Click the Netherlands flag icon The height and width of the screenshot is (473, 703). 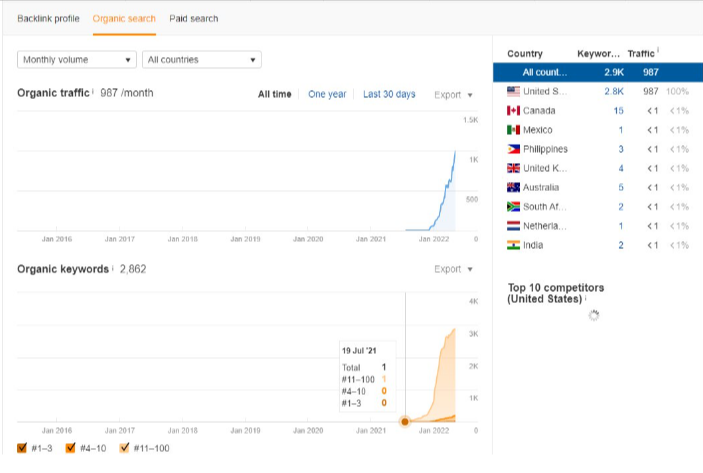[x=514, y=226]
